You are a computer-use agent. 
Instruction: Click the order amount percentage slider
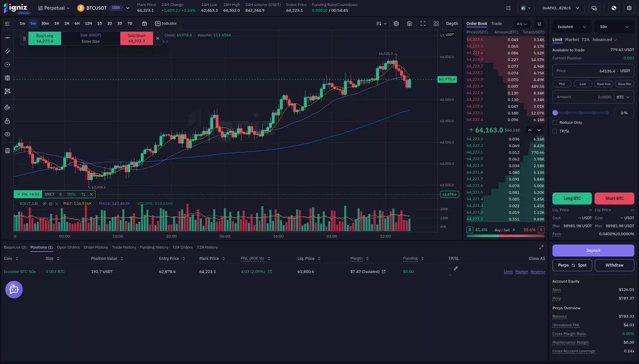tap(582, 113)
